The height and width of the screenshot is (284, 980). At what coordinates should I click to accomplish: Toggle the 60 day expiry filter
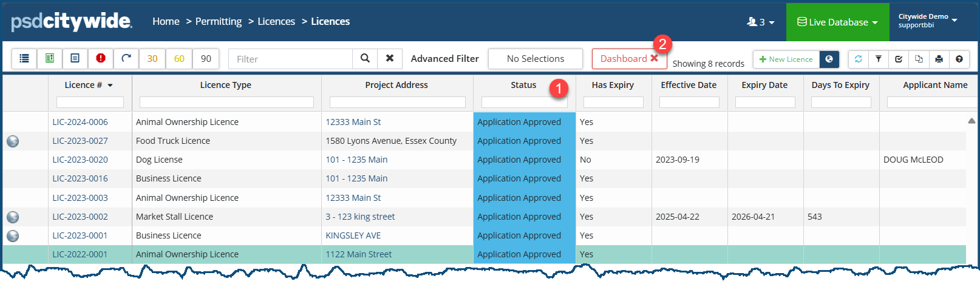point(179,59)
